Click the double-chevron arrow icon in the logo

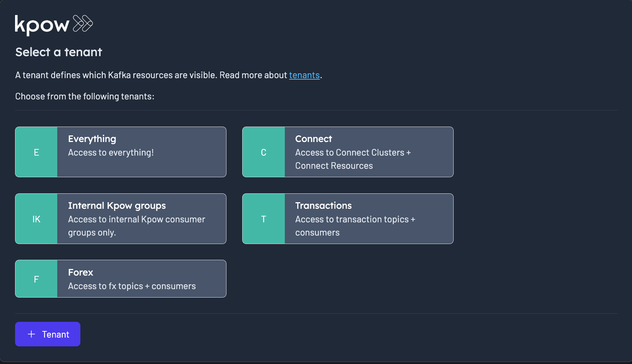coord(83,23)
